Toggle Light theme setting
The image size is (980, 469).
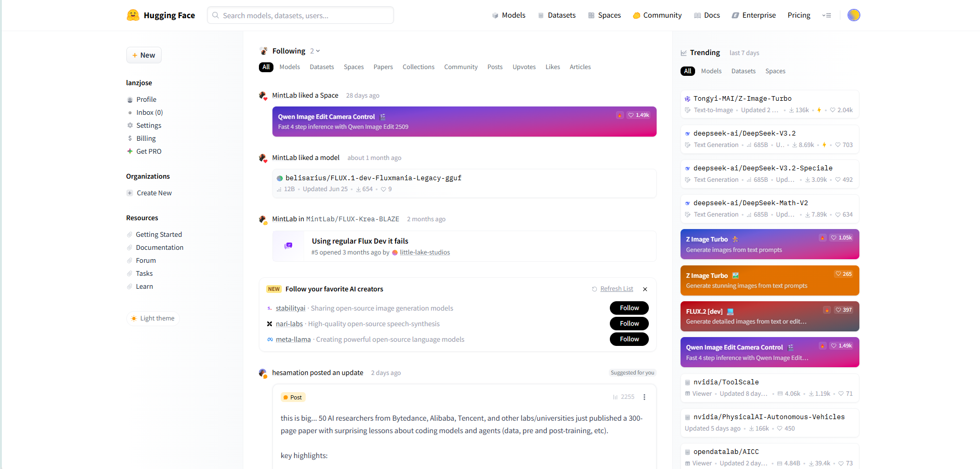tap(153, 318)
